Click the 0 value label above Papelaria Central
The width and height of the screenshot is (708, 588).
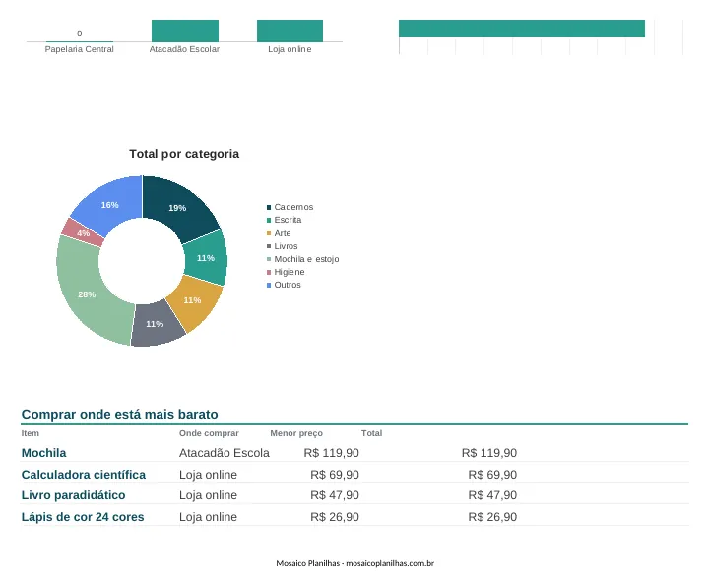(80, 33)
